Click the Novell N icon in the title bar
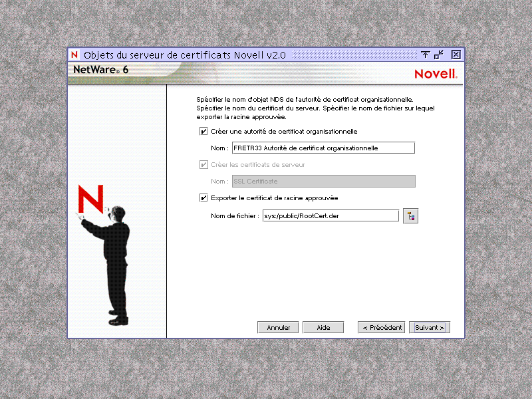Image resolution: width=532 pixels, height=399 pixels. point(73,55)
